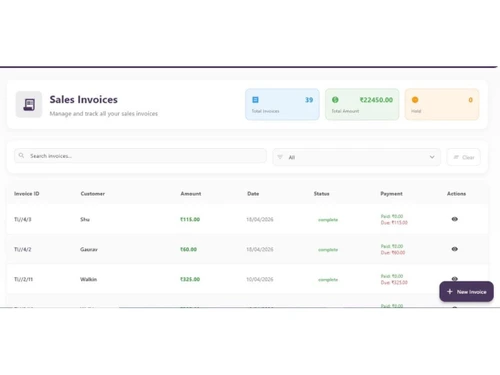The height and width of the screenshot is (375, 500).
Task: Click the Sales Invoices receipt icon
Action: coord(29,104)
